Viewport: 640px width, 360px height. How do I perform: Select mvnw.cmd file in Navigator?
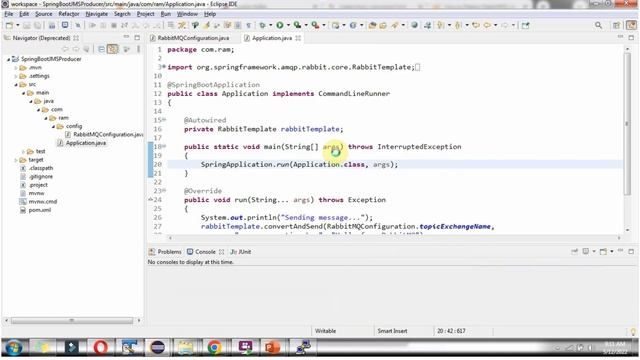click(x=38, y=202)
